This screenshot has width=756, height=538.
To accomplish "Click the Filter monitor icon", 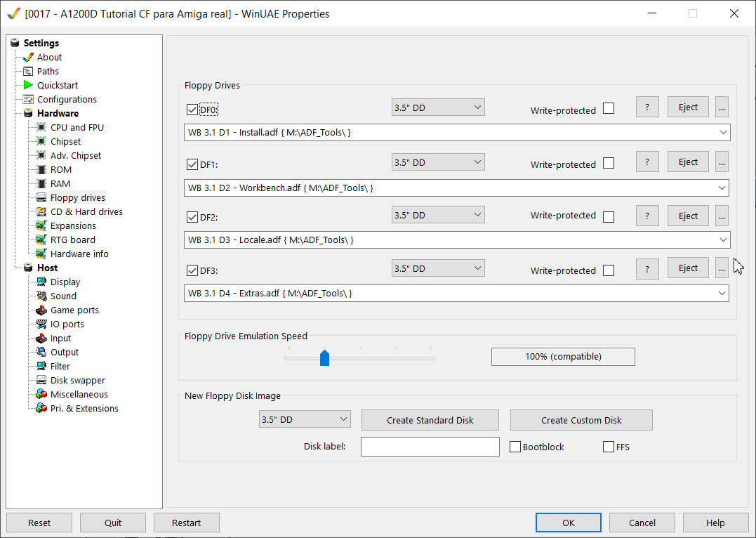I will click(41, 366).
